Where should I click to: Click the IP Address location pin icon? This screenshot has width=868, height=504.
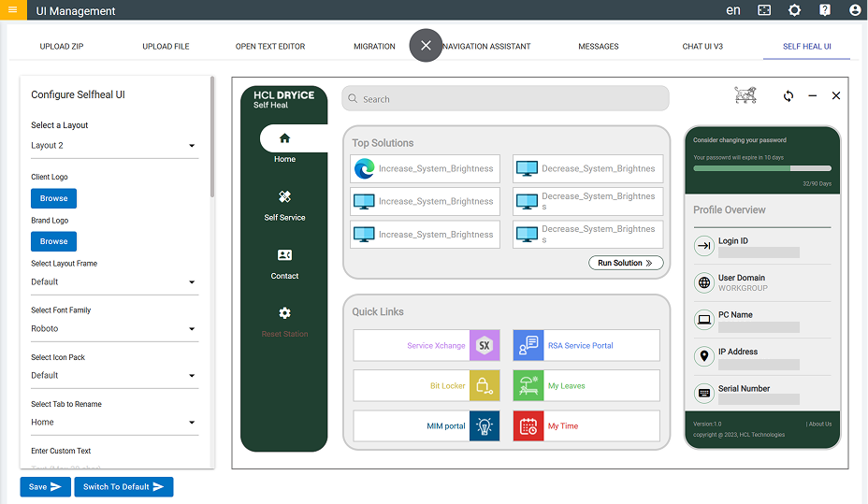click(704, 356)
